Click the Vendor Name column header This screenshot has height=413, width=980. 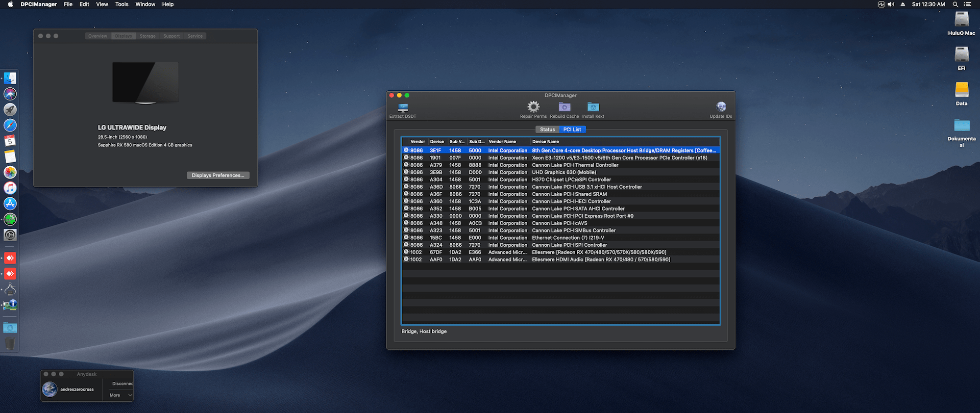[x=508, y=142]
